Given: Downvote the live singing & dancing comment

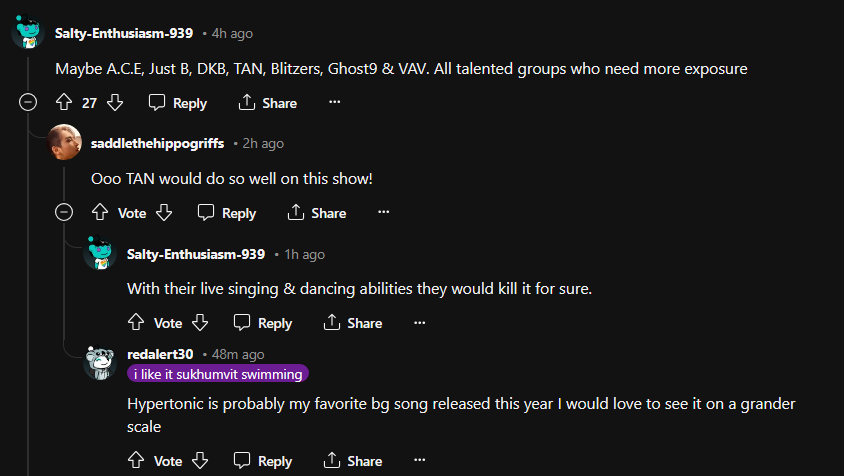Looking at the screenshot, I should pyautogui.click(x=200, y=323).
